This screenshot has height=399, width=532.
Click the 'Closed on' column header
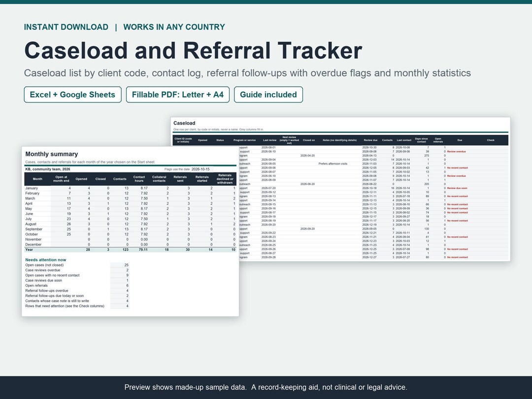[309, 140]
